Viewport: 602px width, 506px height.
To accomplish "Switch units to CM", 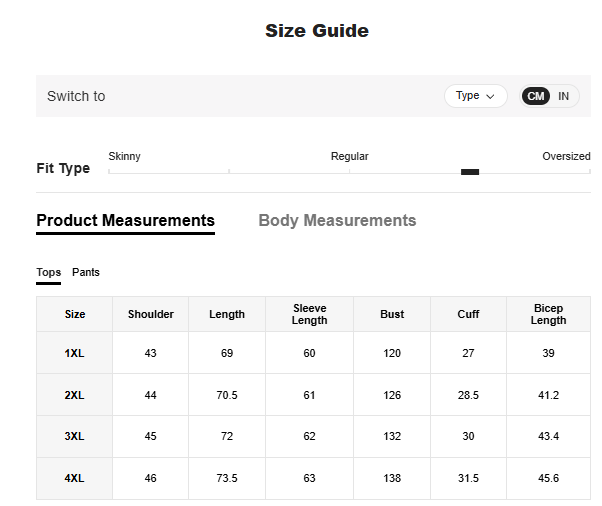I will 536,96.
